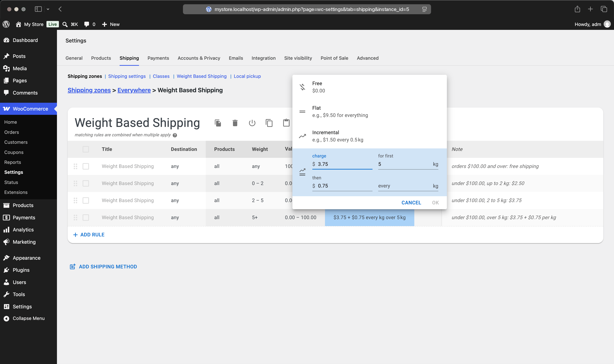The width and height of the screenshot is (614, 364).
Task: Open the Accounts & Privacy tab
Action: (199, 58)
